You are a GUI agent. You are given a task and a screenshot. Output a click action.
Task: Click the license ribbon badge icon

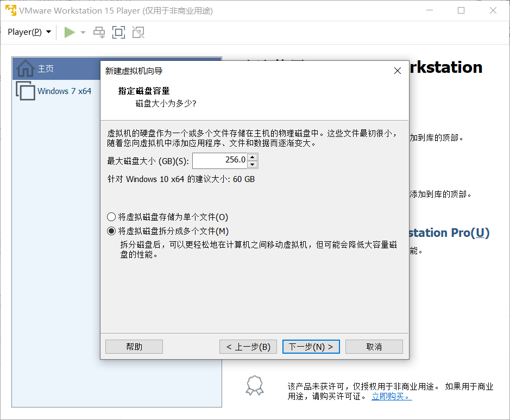coord(255,386)
